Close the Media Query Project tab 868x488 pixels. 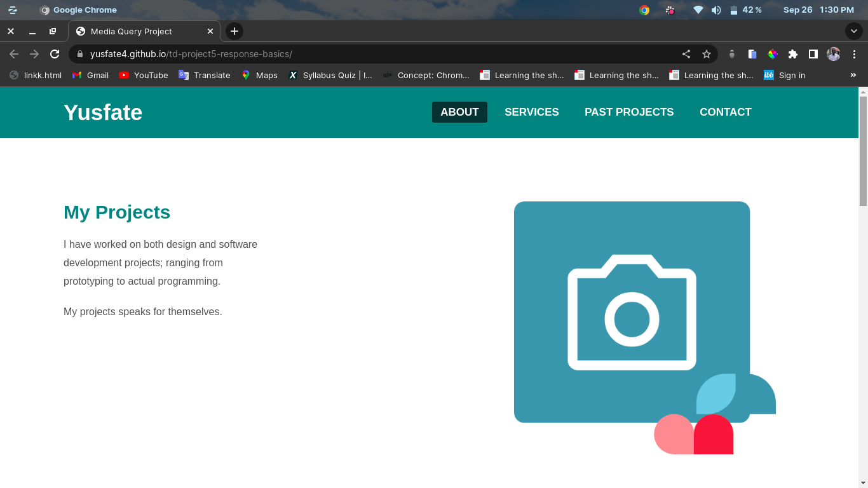pyautogui.click(x=210, y=31)
